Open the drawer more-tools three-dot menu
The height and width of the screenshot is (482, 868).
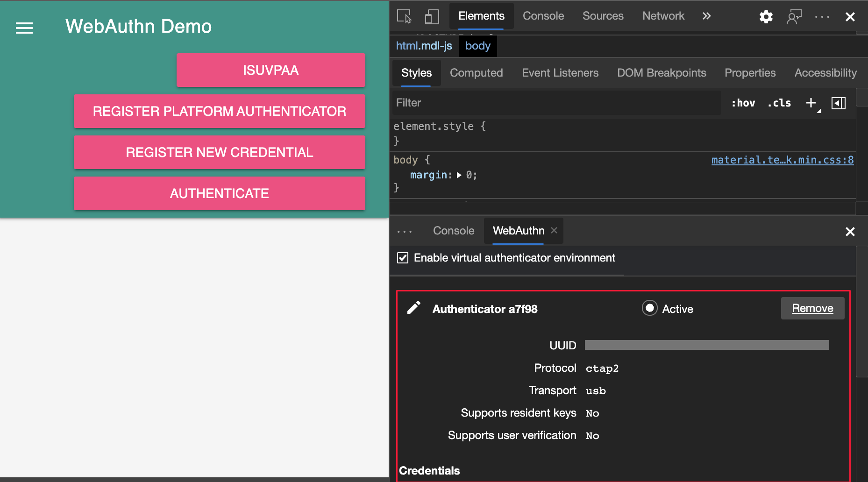405,231
